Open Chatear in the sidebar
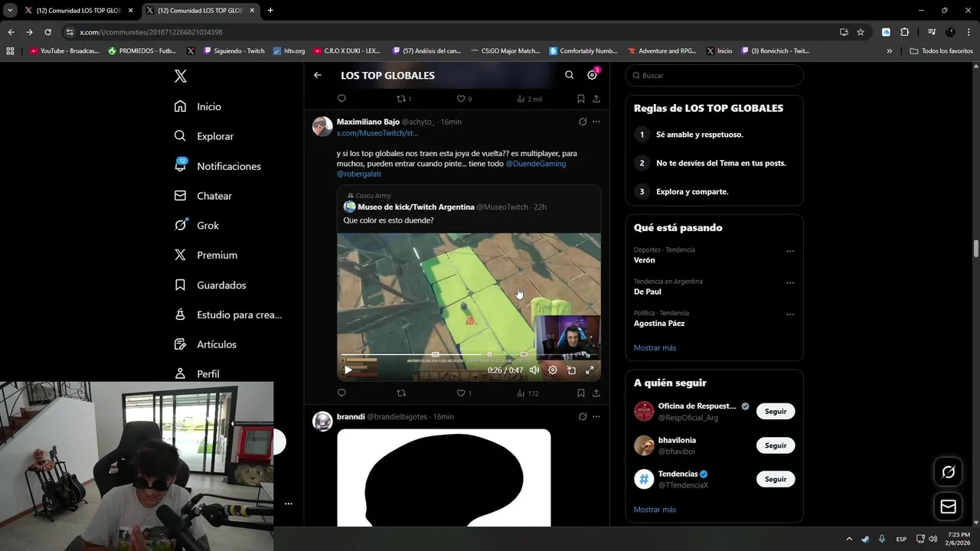Viewport: 980px width, 551px height. pyautogui.click(x=204, y=196)
